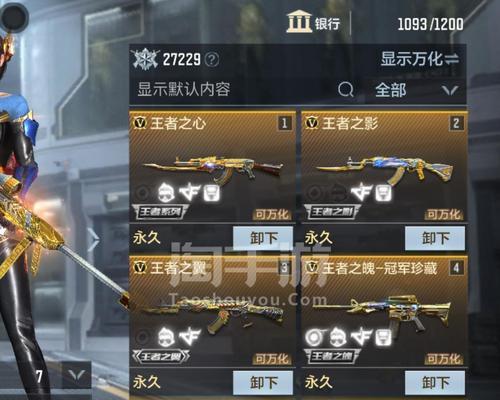This screenshot has height=400, width=500.
Task: Click the skull mask icon on 王者之翼 card
Action: [x=167, y=337]
